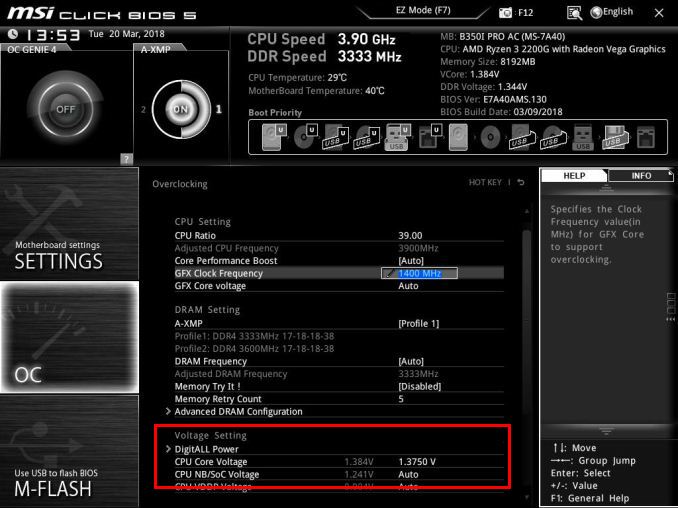
Task: Click the UEFI CD/DVD boot device icon
Action: [x=306, y=137]
